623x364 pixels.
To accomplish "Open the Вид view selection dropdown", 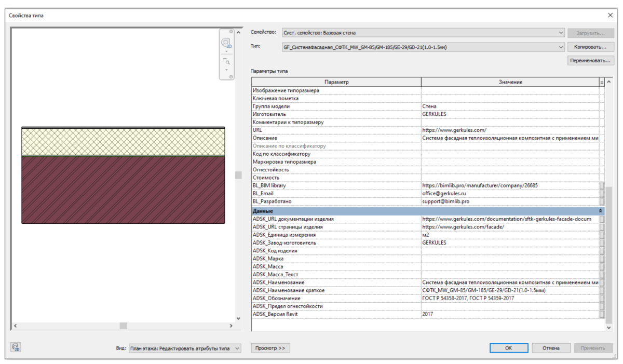I will (237, 348).
